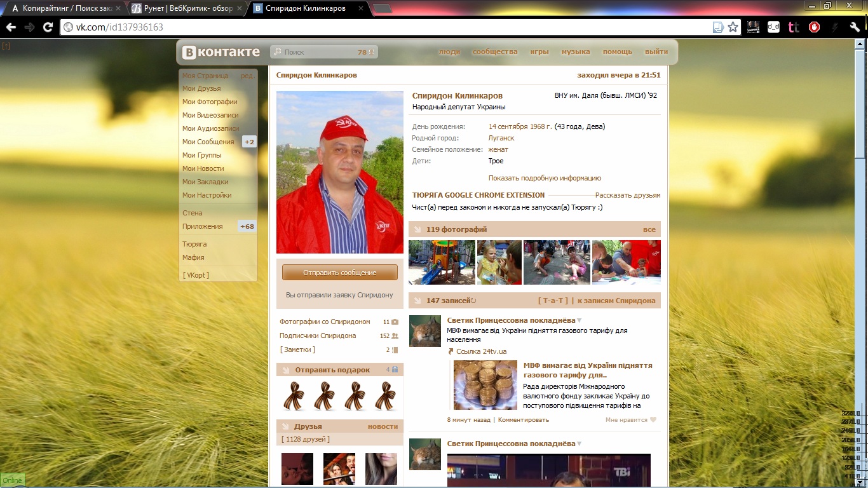The height and width of the screenshot is (488, 868).
Task: Open dropdown arrow on first Светик post
Action: click(x=580, y=320)
